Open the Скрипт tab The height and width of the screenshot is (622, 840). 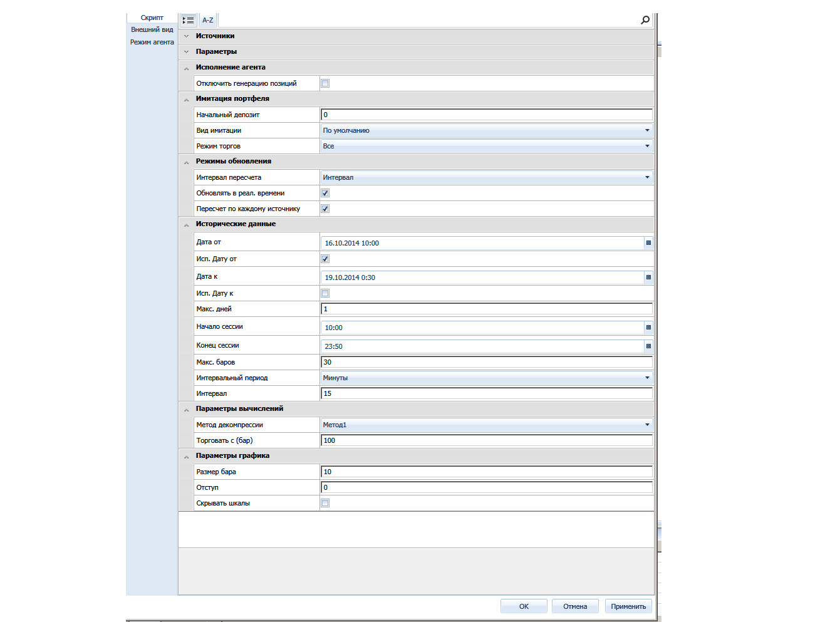tap(152, 18)
